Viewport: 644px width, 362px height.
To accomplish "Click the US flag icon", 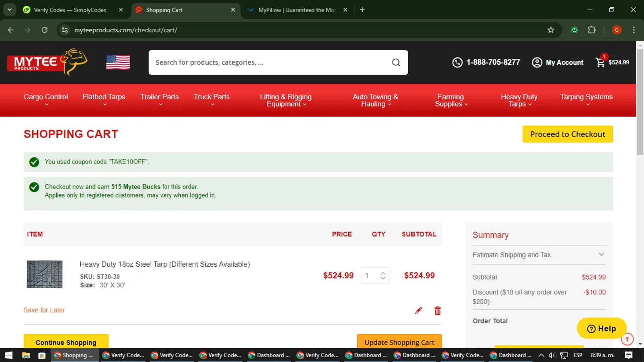I will click(x=118, y=62).
